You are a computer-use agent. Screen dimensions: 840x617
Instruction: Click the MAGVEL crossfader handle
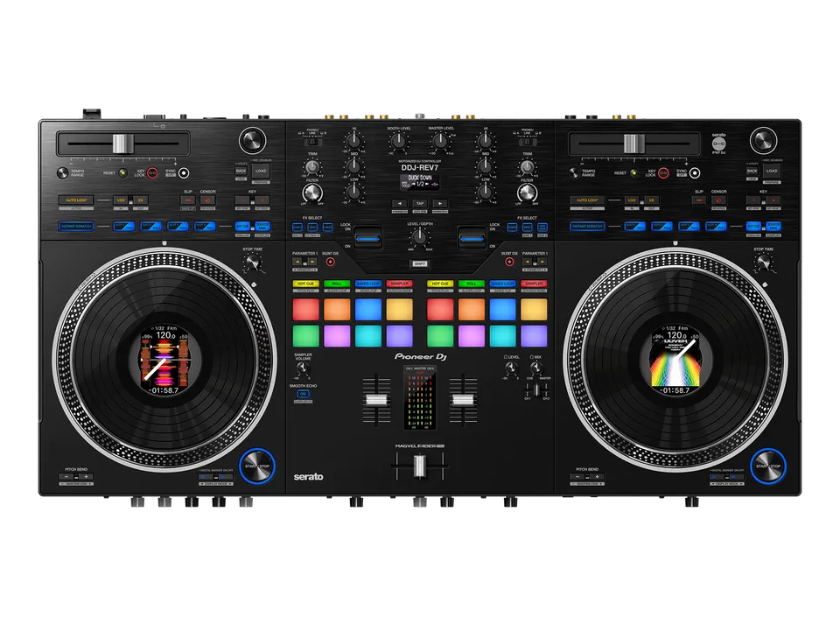click(x=419, y=466)
